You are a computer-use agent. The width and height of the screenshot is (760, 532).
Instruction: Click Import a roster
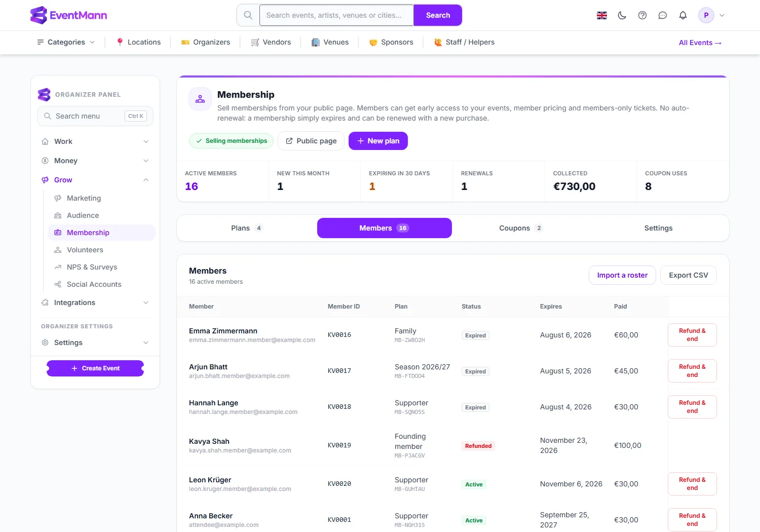(622, 275)
